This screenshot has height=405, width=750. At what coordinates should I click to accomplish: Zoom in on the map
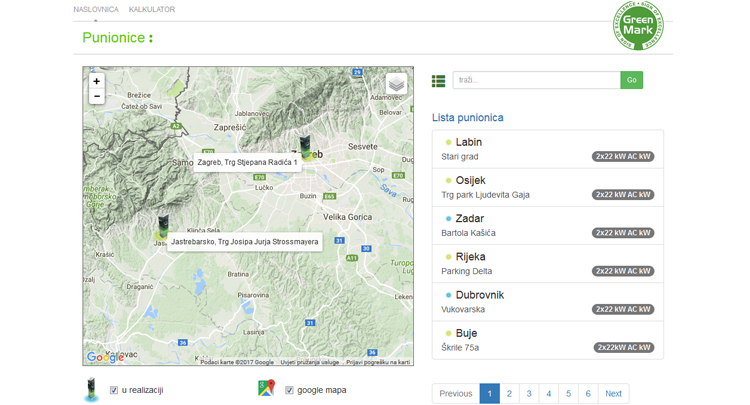[x=96, y=81]
